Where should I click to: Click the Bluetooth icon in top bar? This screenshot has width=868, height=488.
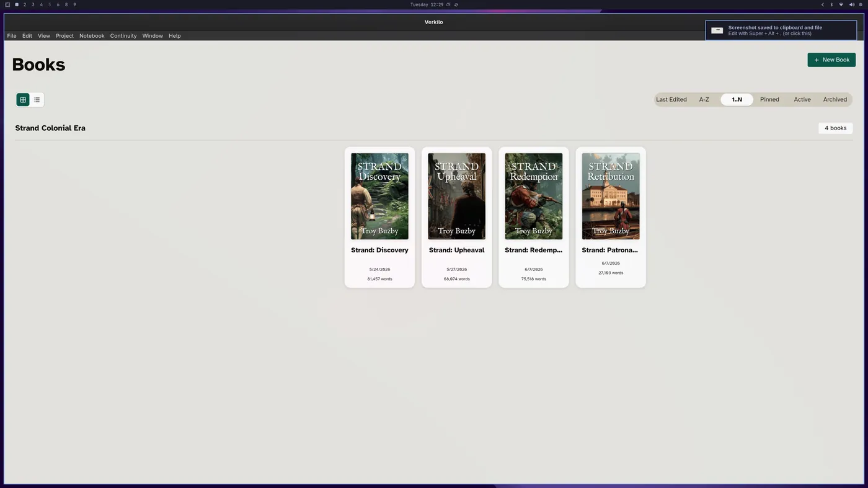point(831,4)
